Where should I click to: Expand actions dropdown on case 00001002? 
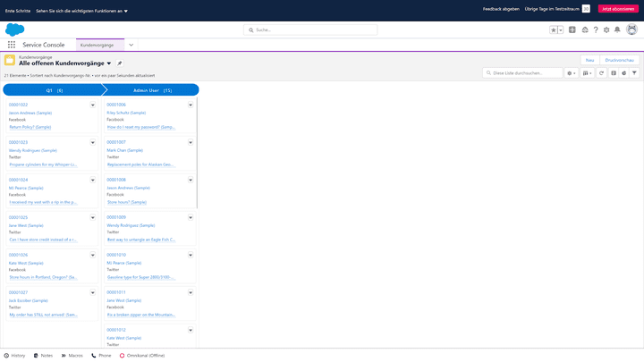click(x=93, y=105)
